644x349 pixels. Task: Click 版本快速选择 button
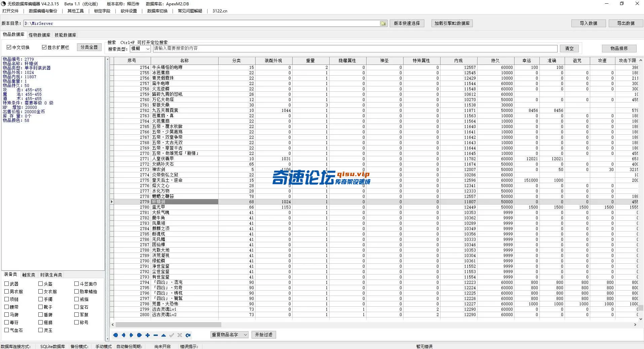pyautogui.click(x=407, y=23)
